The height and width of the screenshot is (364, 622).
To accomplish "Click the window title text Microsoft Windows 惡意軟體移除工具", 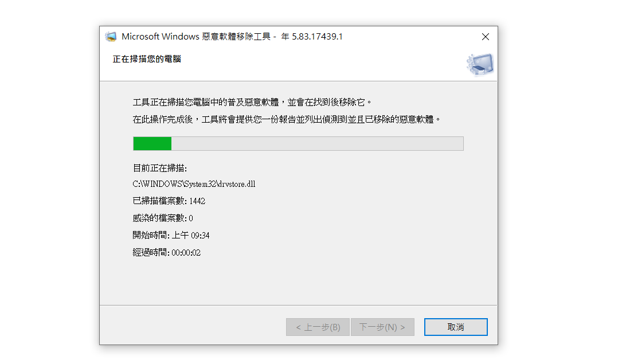I will pyautogui.click(x=196, y=37).
